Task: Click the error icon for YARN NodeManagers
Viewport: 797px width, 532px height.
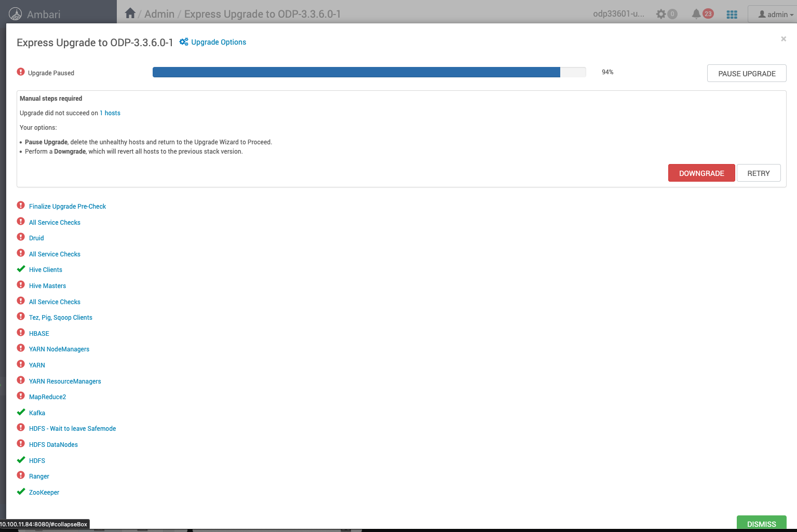Action: tap(21, 348)
